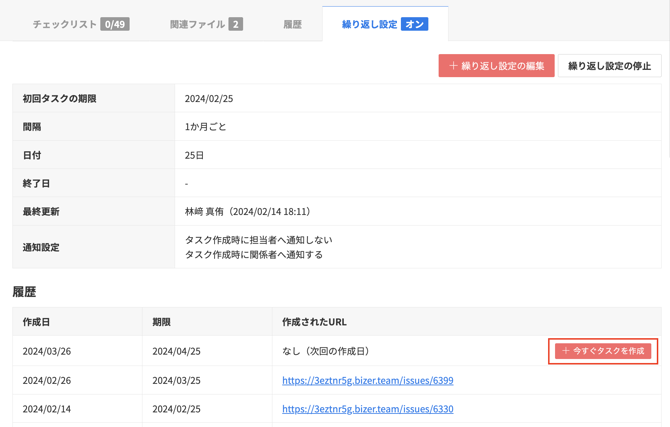The image size is (670, 427).
Task: Open the issues/6399 link
Action: [x=367, y=380]
